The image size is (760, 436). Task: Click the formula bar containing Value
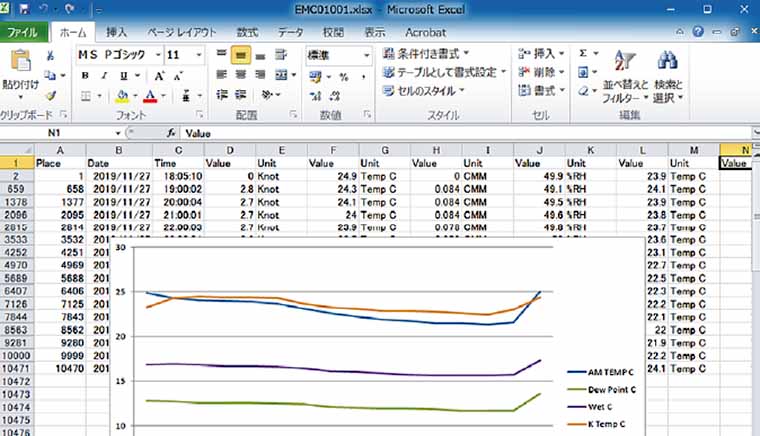(465, 133)
